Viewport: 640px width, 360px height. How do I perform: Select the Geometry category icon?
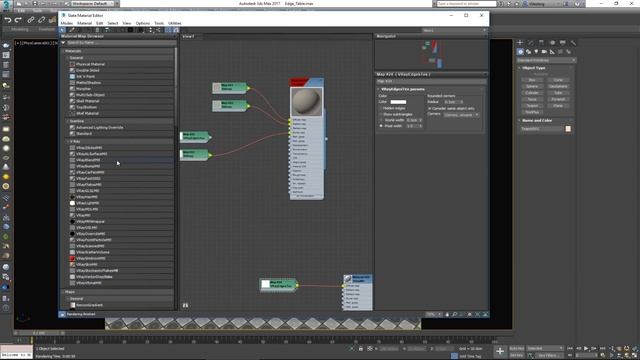[520, 52]
